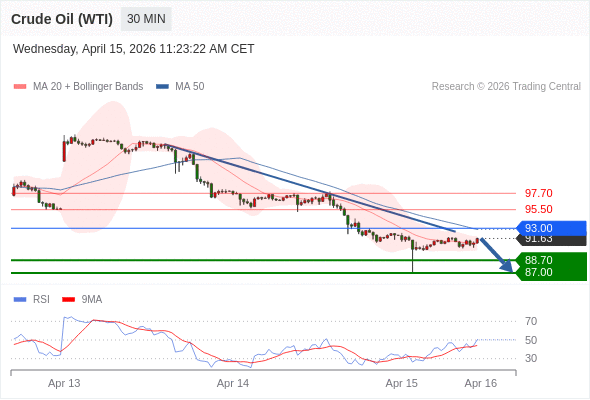Image resolution: width=590 pixels, height=400 pixels.
Task: Click the 30 MIN timeframe badge
Action: 146,19
